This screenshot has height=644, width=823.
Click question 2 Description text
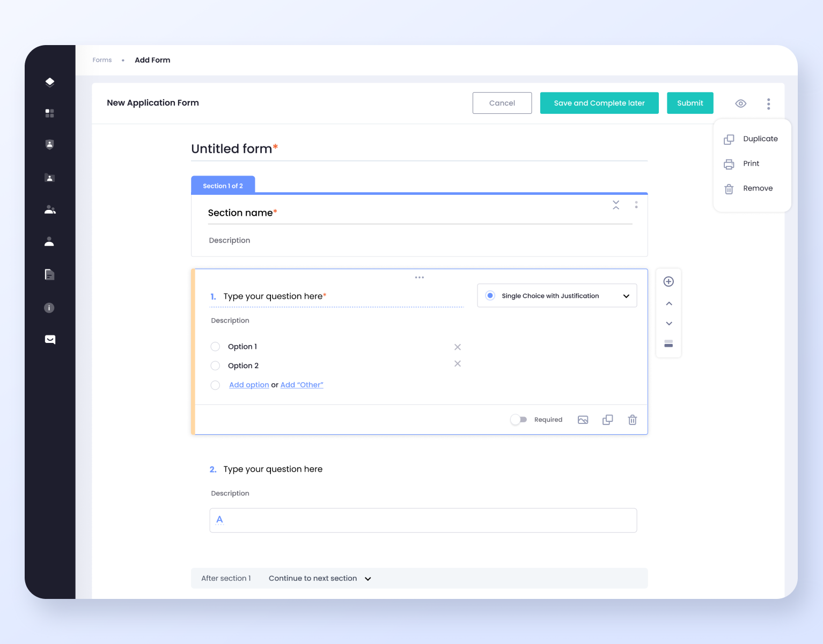click(230, 494)
